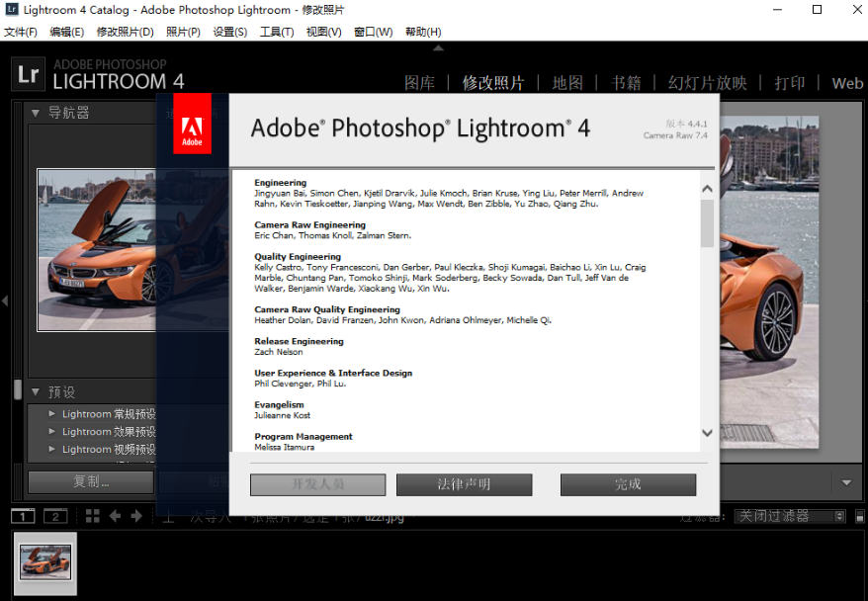Click the name Melissa Itamura
The image size is (868, 601).
(284, 447)
